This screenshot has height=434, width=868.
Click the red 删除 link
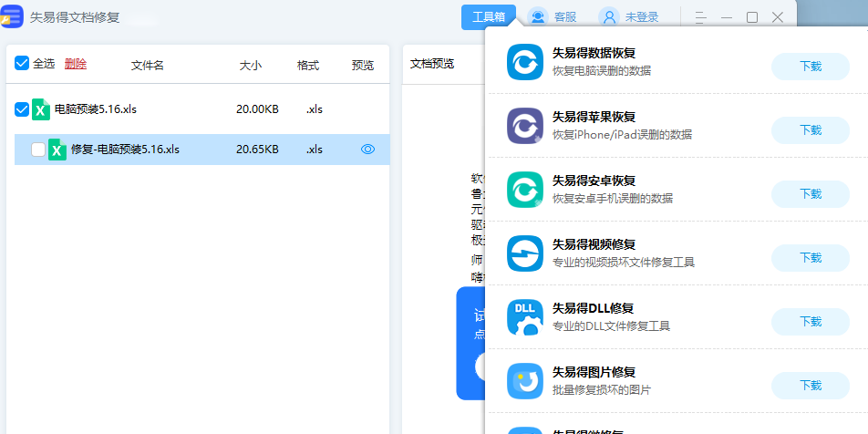[x=76, y=64]
